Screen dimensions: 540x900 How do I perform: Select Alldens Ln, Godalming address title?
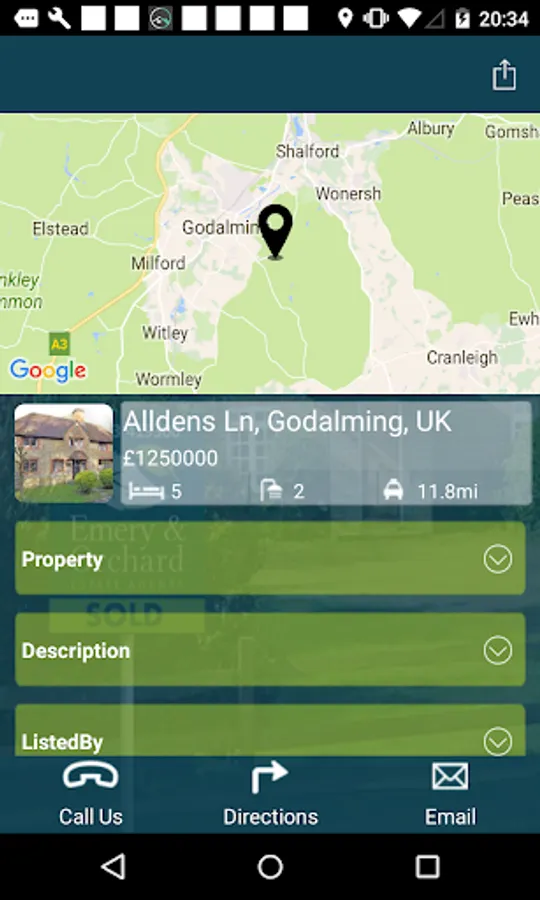coord(287,421)
